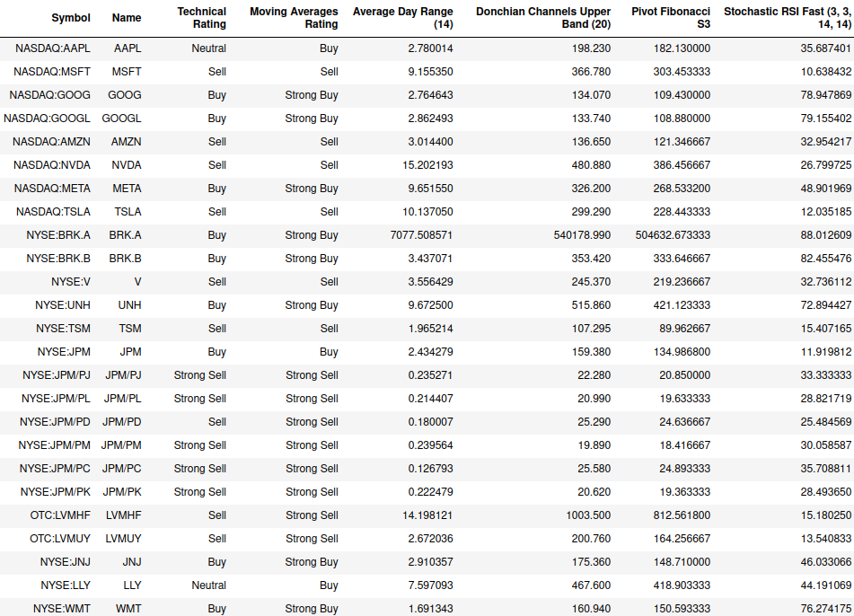This screenshot has width=854, height=616.
Task: Click the Stochastic RSI Fast column header
Action: click(788, 18)
